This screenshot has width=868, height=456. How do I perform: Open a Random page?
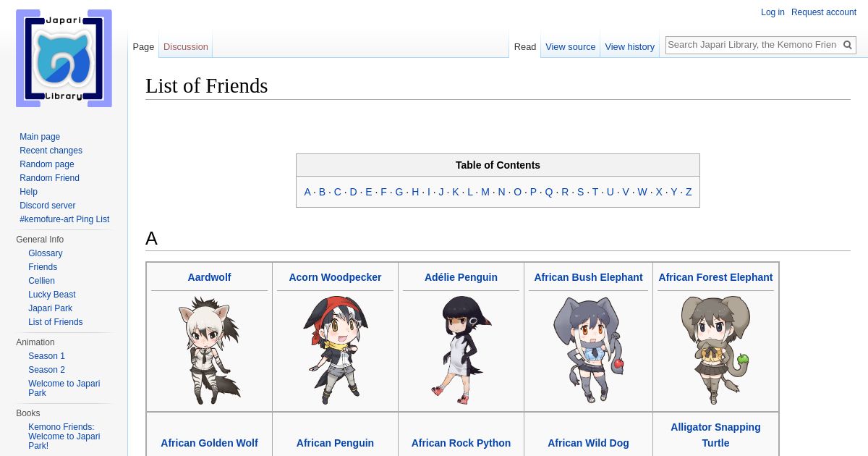tap(47, 164)
